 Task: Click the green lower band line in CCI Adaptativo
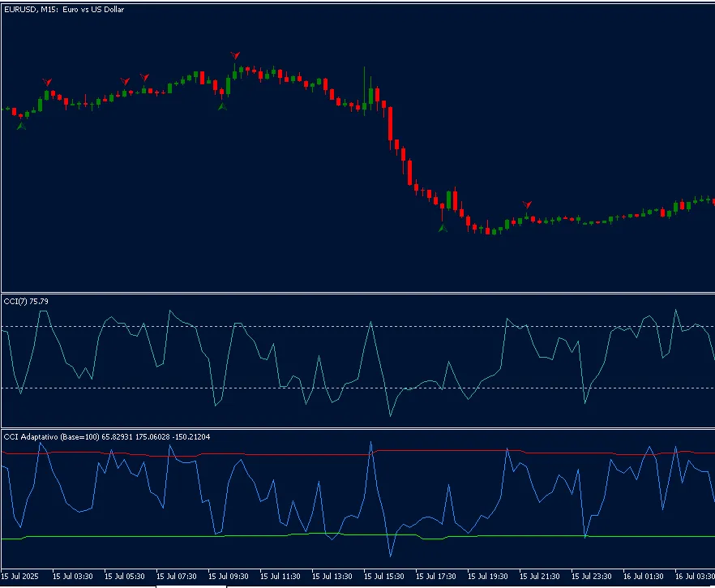point(162,536)
